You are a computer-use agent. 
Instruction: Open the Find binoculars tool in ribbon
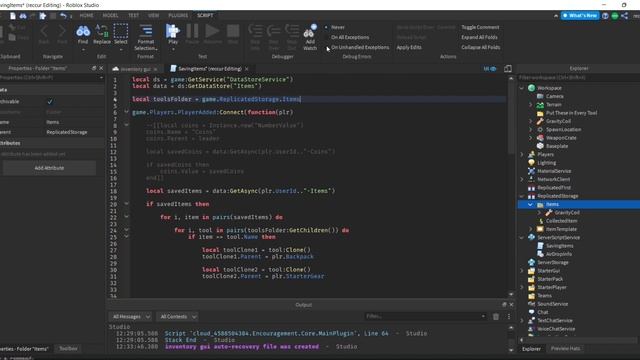(83, 34)
